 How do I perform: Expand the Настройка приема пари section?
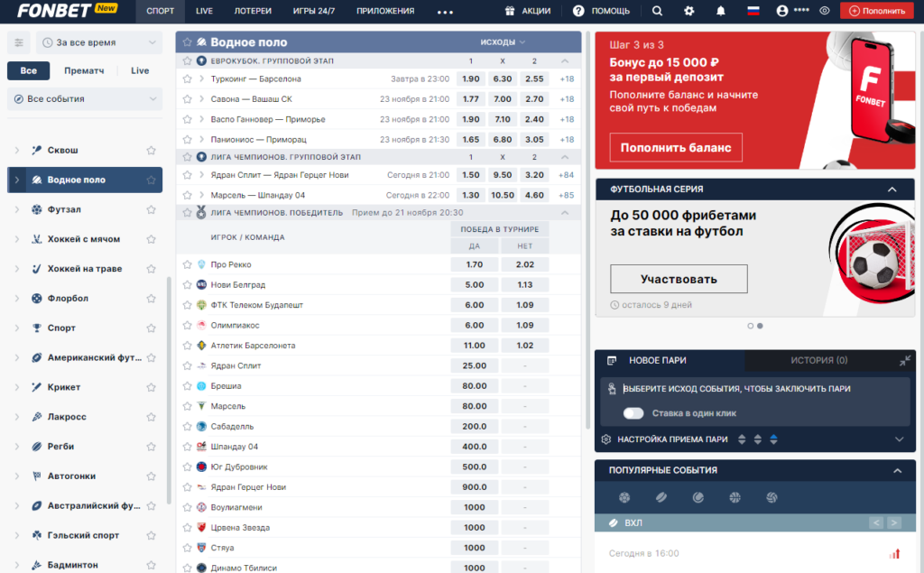coord(900,439)
